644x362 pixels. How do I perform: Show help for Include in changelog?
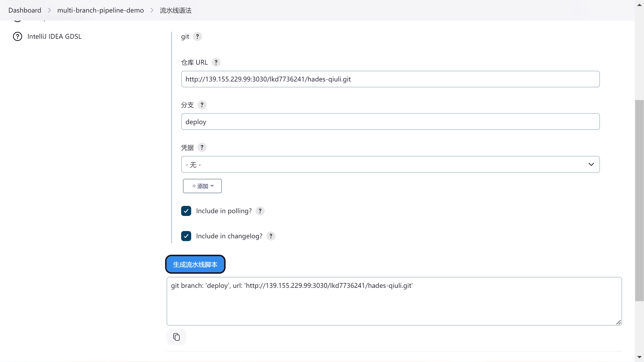point(271,236)
